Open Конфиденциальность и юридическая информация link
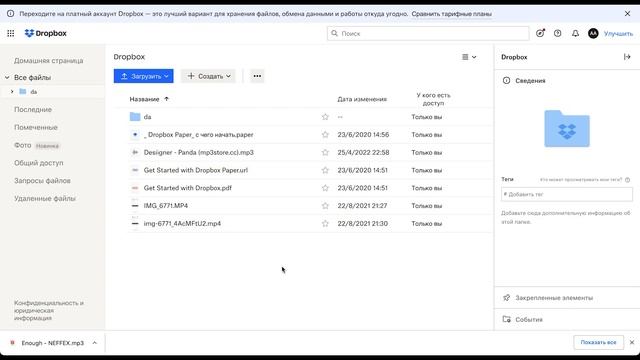The image size is (640, 360). coord(49,311)
